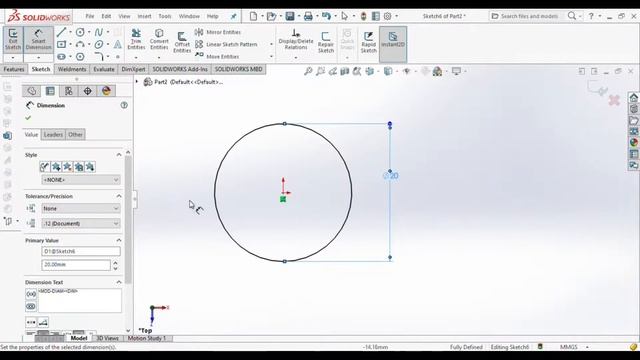Click Convert Entities
Image resolution: width=640 pixels, height=360 pixels.
pyautogui.click(x=159, y=39)
